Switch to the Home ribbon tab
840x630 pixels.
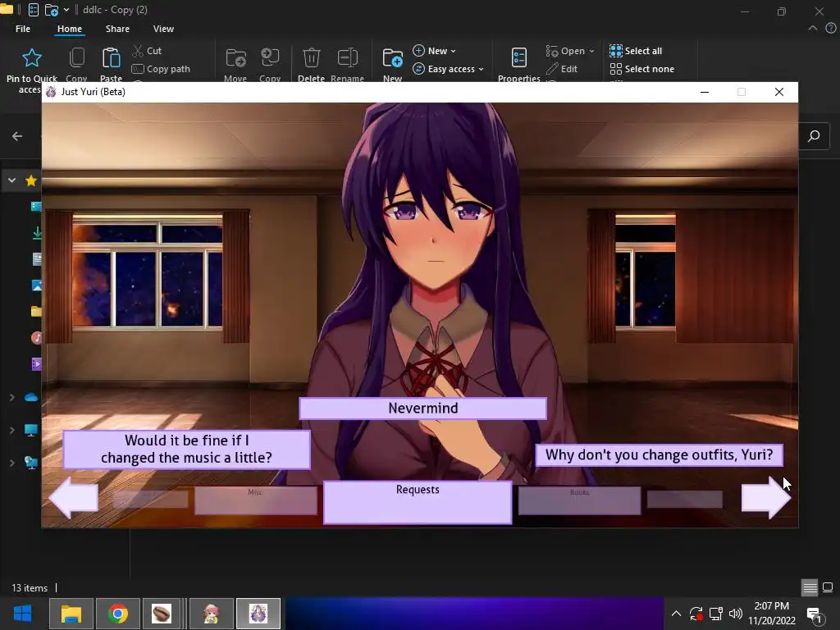click(70, 29)
